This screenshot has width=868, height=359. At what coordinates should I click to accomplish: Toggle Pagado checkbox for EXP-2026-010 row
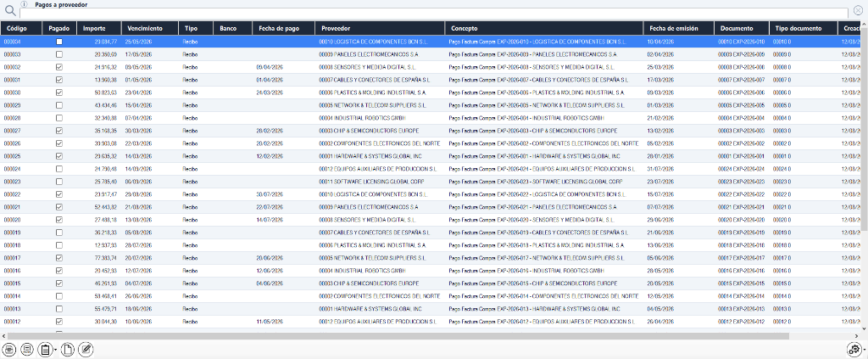click(59, 42)
